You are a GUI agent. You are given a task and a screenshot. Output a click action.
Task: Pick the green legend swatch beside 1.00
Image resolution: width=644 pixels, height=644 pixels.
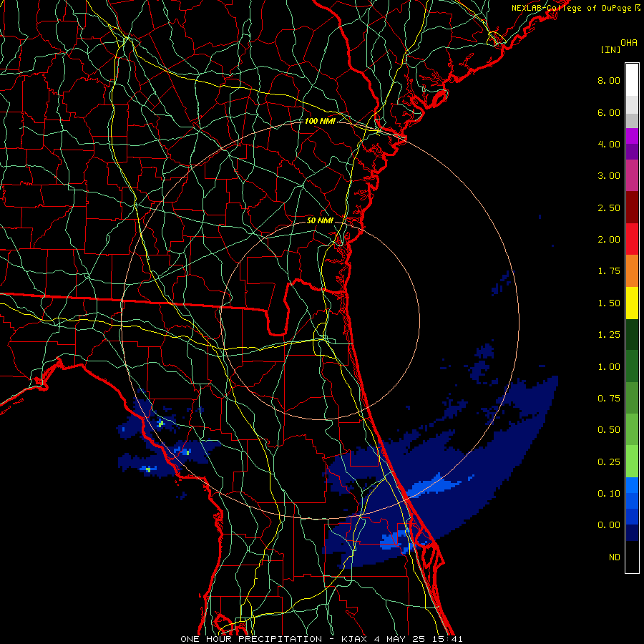[632, 366]
